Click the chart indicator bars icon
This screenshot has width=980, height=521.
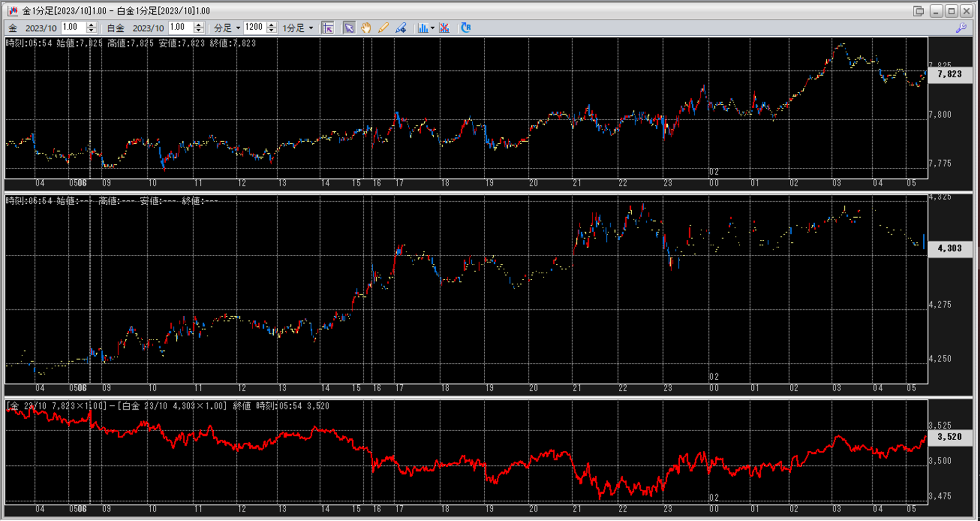click(x=422, y=28)
